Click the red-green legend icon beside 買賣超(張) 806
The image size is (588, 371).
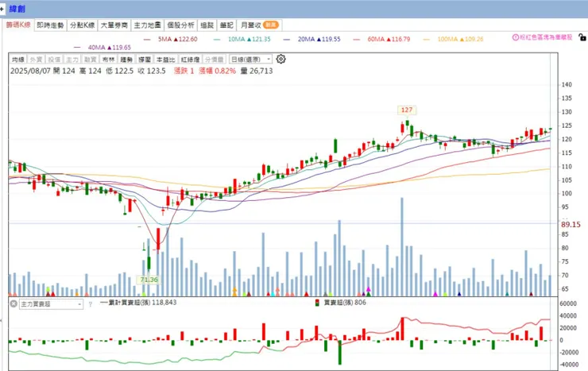317,303
